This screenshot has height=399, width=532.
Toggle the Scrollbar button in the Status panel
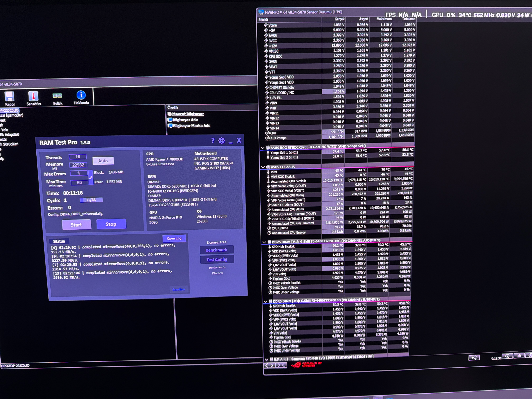pos(179,289)
